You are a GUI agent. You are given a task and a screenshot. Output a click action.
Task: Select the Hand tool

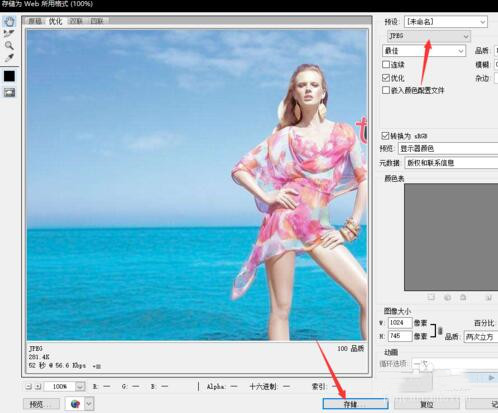[9, 22]
